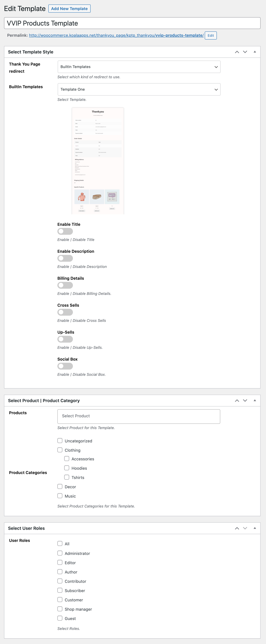Check the Hoodies category checkbox
Screen dimensions: 266x644
[67, 468]
